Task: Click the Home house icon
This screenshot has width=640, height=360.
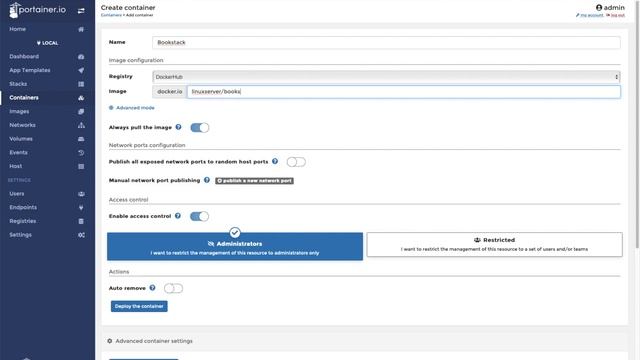Action: tap(81, 29)
